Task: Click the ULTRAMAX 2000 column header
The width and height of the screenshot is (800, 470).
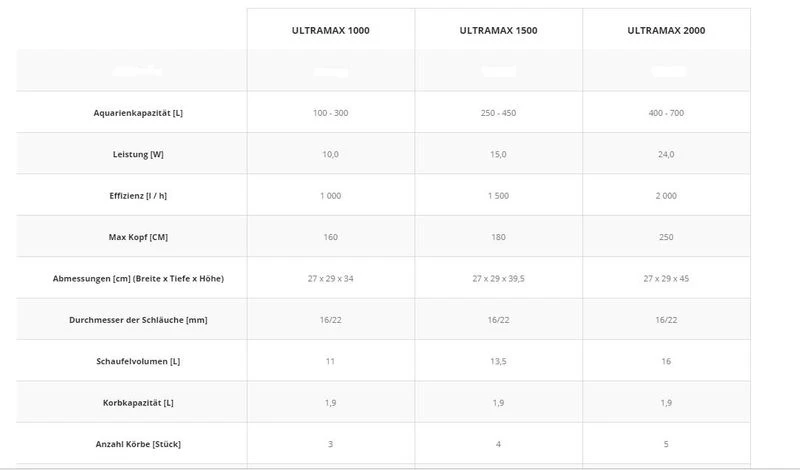Action: [x=666, y=31]
